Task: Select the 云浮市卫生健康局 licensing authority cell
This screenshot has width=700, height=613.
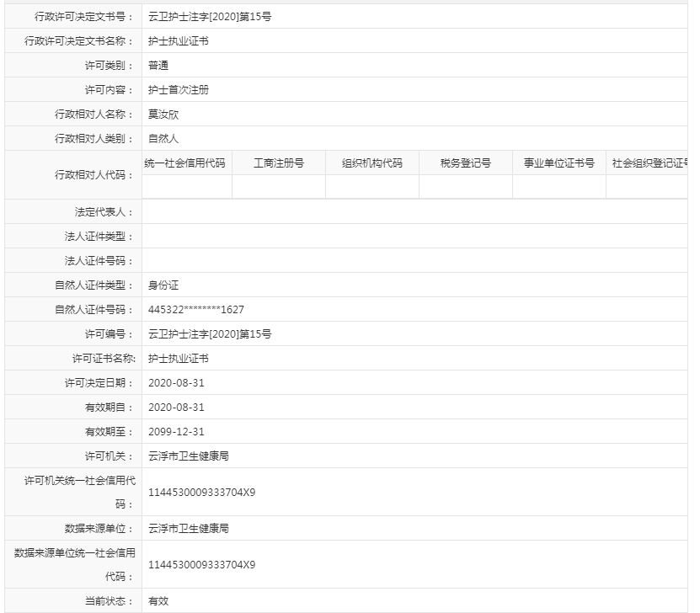Action: [187, 456]
